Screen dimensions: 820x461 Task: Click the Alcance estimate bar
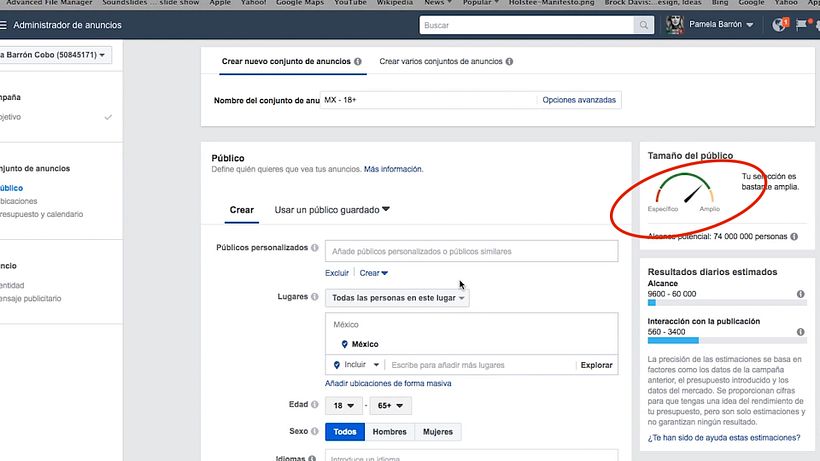pos(726,303)
